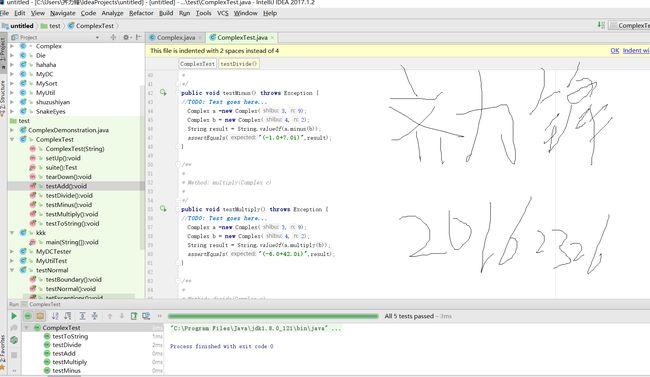Click run gutter icon beside testMultiply
This screenshot has height=377, width=650.
[163, 209]
